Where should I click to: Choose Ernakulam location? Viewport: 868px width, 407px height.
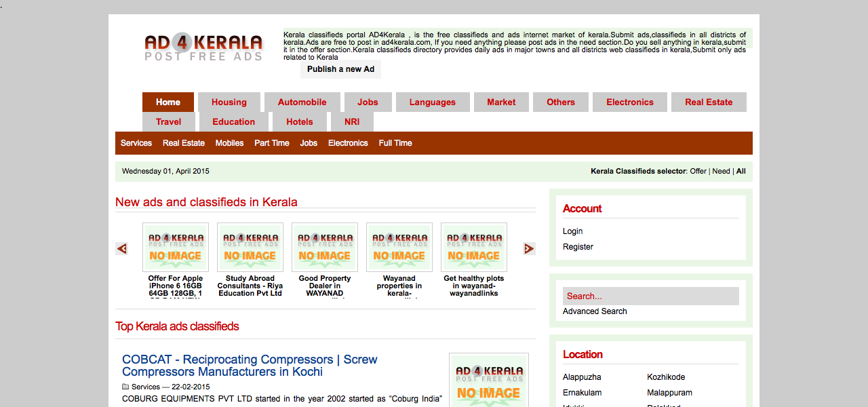point(582,393)
